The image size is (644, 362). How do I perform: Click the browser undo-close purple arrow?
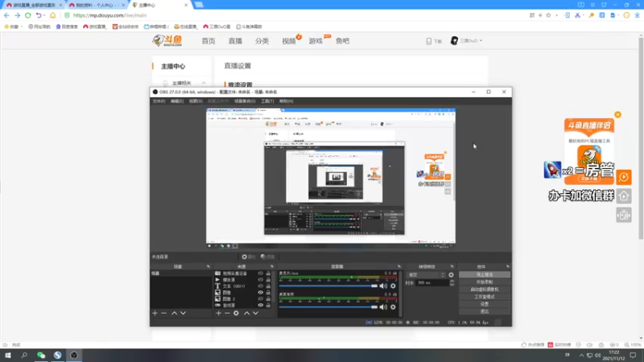pyautogui.click(x=39, y=15)
